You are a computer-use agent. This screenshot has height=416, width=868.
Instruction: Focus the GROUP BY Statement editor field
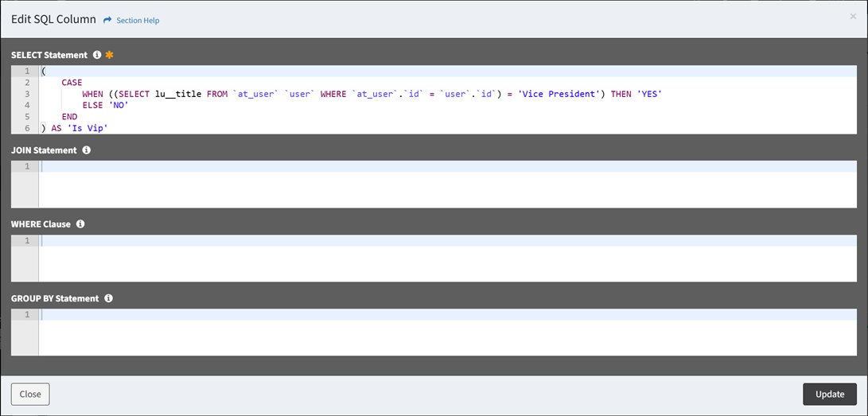(x=447, y=332)
